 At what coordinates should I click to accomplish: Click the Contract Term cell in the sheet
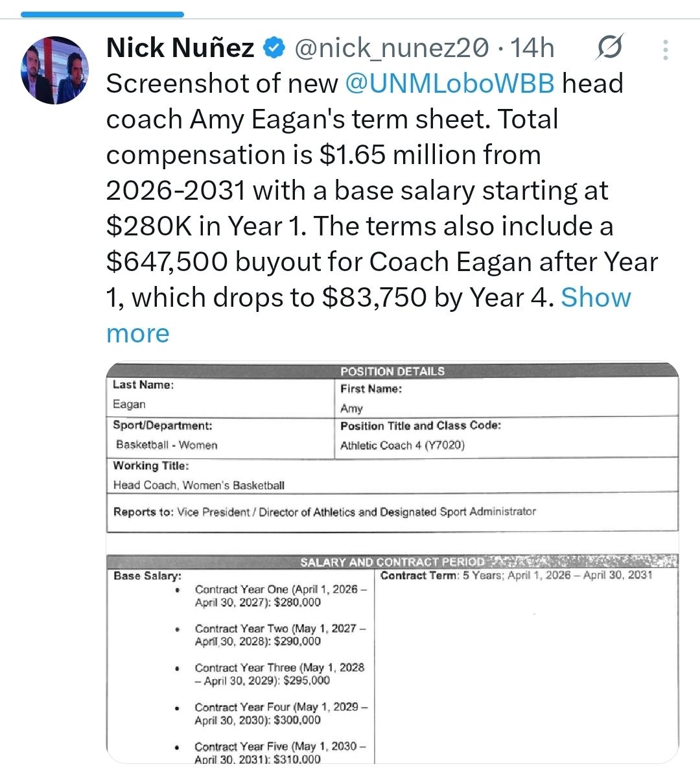[x=516, y=575]
